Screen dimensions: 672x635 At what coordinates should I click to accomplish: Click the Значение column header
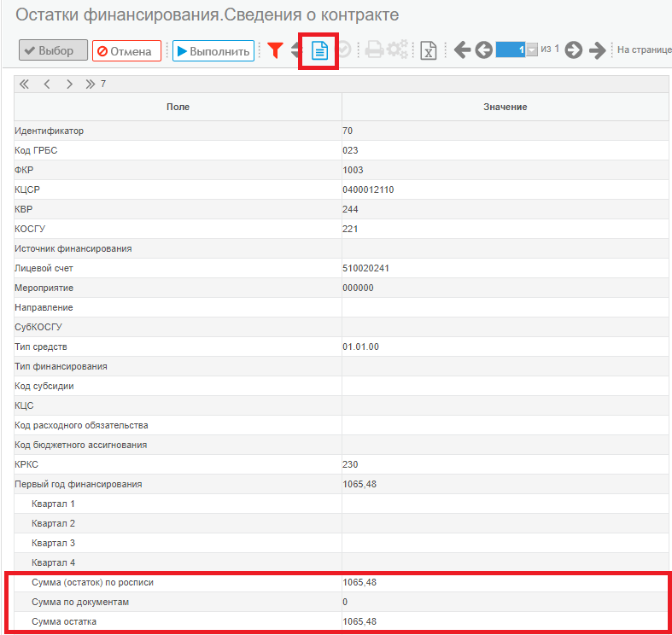click(x=505, y=108)
